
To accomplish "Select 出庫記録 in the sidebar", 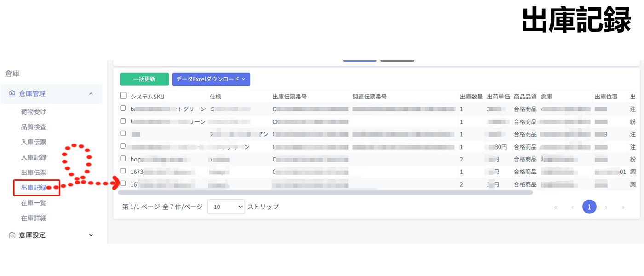I will pos(34,188).
